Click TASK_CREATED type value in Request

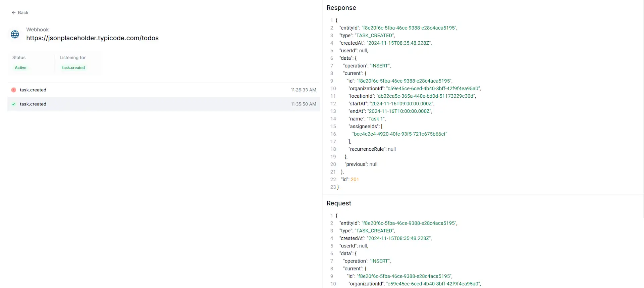pyautogui.click(x=374, y=231)
